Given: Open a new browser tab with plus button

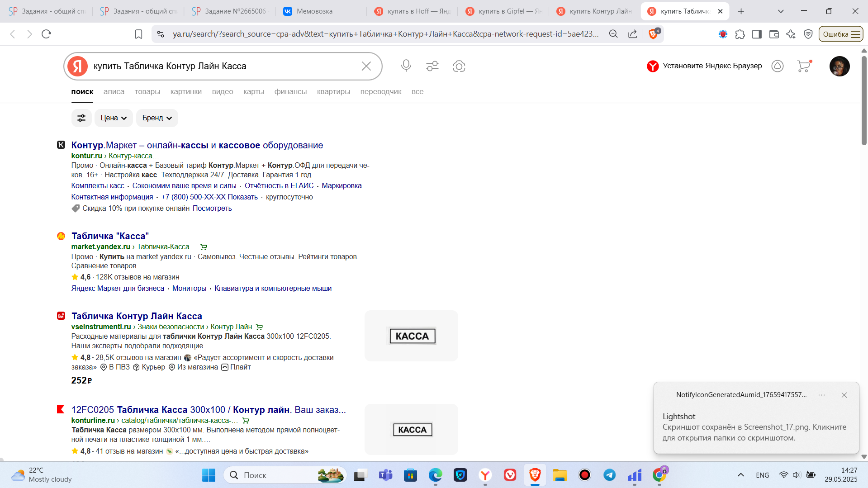Looking at the screenshot, I should point(741,11).
